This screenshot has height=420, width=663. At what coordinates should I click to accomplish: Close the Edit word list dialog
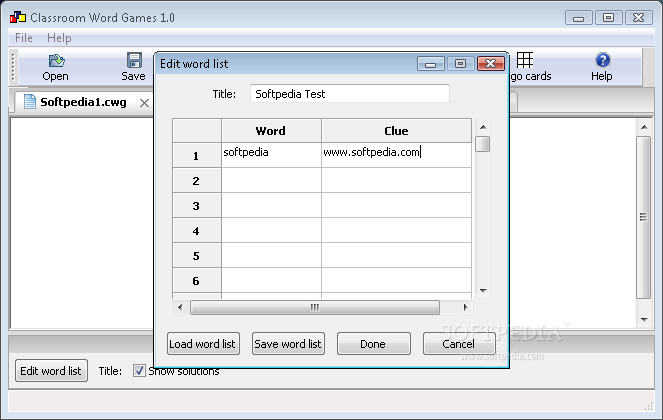coord(490,64)
